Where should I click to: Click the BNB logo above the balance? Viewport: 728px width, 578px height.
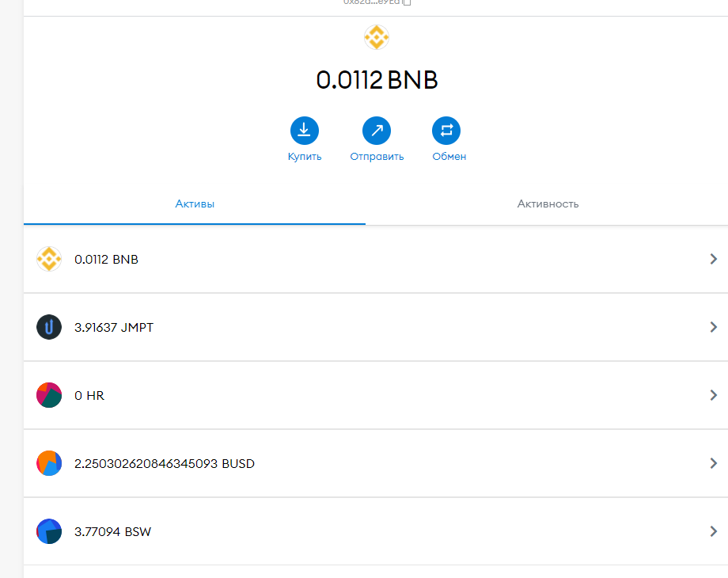[x=377, y=36]
